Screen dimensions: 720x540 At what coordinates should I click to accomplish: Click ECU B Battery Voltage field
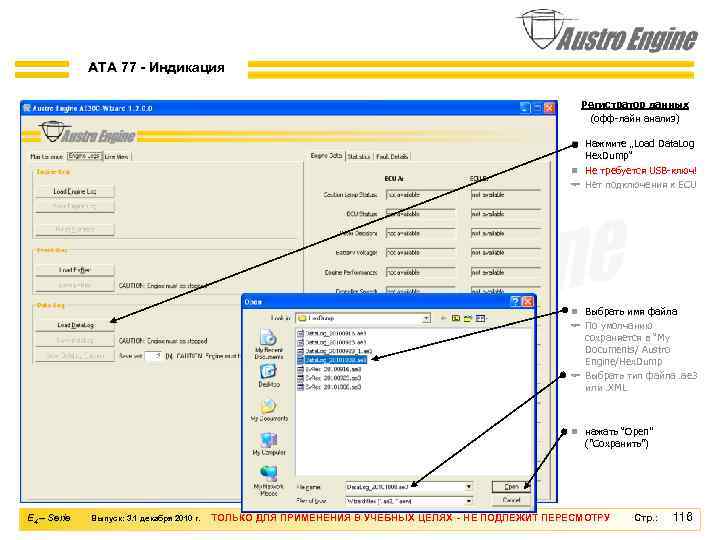(505, 253)
